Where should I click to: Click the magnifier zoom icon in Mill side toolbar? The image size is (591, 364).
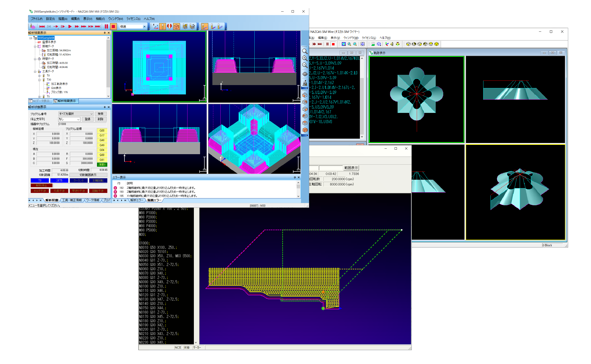pos(305,51)
